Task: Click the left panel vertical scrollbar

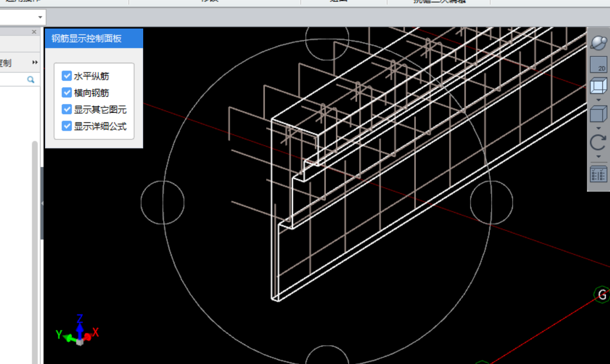Action: click(35, 251)
